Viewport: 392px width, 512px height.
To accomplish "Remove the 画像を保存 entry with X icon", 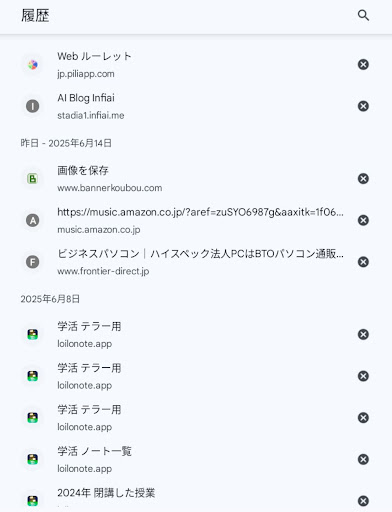I will coord(363,179).
